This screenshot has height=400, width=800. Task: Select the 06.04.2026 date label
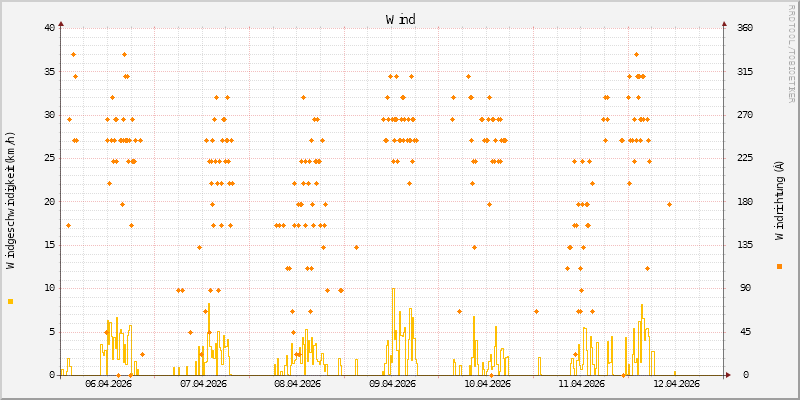109,383
